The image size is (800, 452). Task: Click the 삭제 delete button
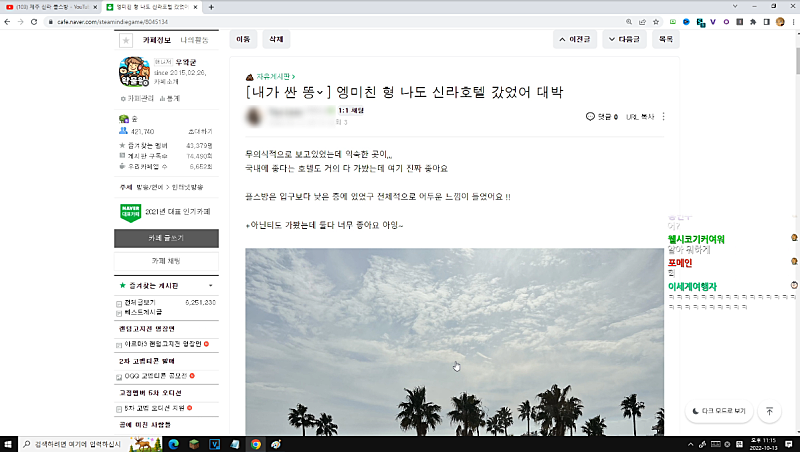pyautogui.click(x=276, y=39)
